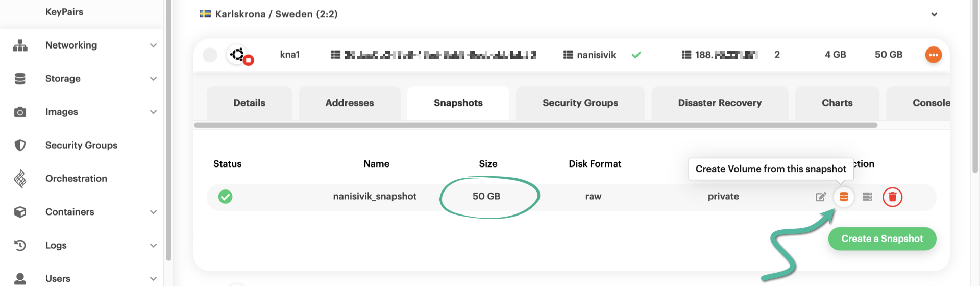Click the Orchestration icon in the sidebar
Screen dimensions: 980x286
point(20,179)
